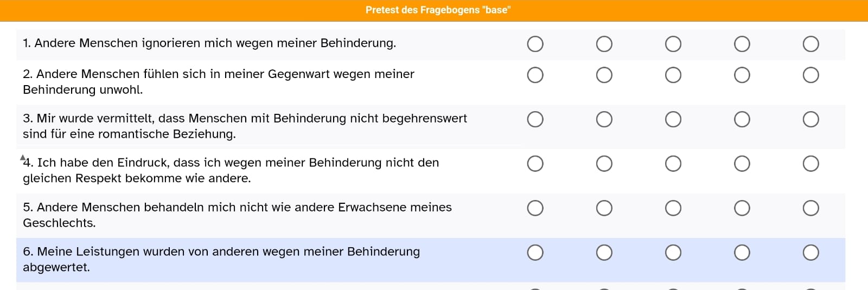Choose fourth radio option for question 5
Image resolution: width=868 pixels, height=290 pixels.
click(742, 208)
